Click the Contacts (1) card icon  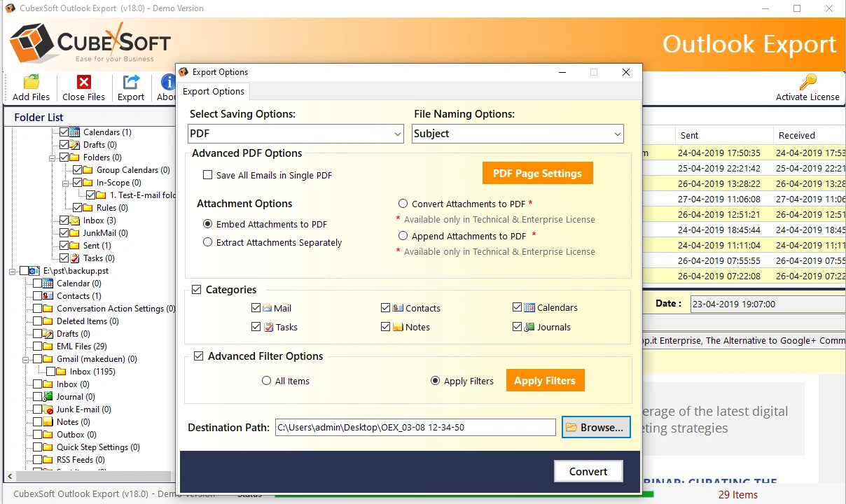(x=48, y=296)
